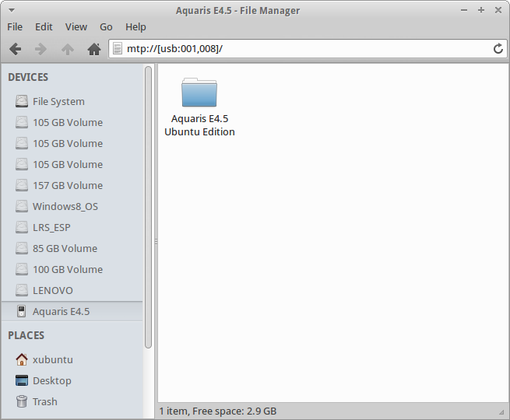The height and width of the screenshot is (420, 510).
Task: Open the File menu
Action: tap(15, 26)
